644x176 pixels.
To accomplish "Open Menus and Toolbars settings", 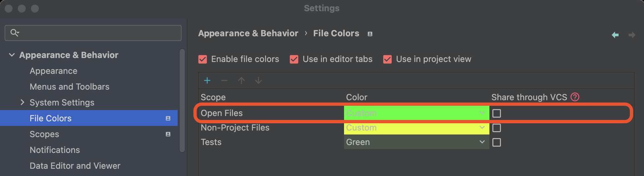I will pyautogui.click(x=69, y=87).
